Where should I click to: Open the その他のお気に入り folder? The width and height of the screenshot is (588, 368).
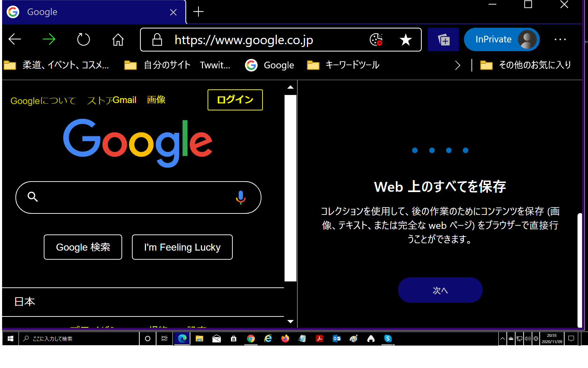pyautogui.click(x=525, y=65)
